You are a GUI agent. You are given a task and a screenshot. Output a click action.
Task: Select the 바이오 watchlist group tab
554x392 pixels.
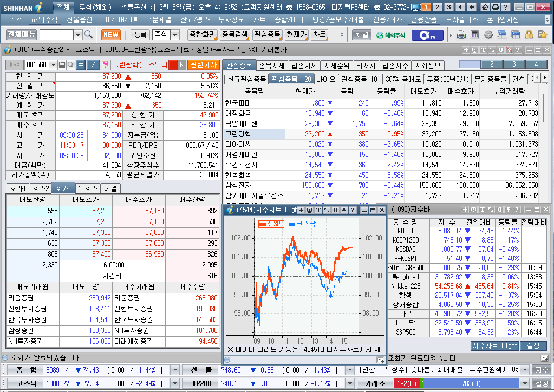[x=326, y=79]
